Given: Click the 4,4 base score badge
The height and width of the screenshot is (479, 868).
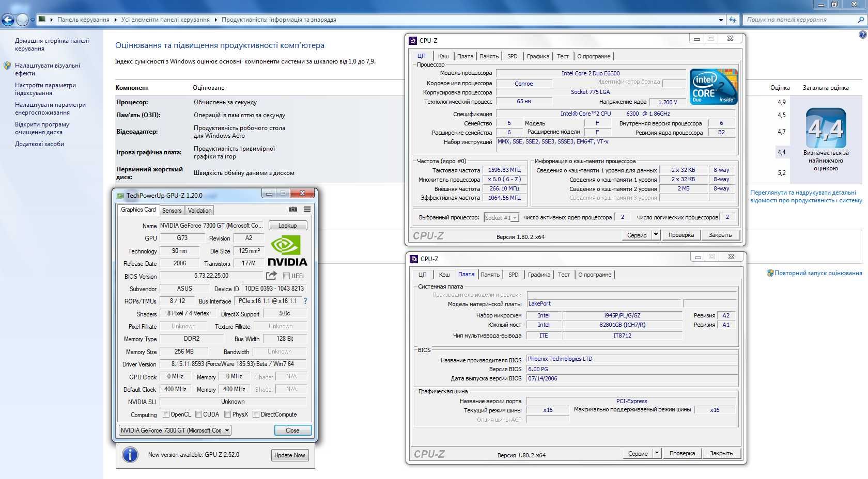Looking at the screenshot, I should 826,128.
